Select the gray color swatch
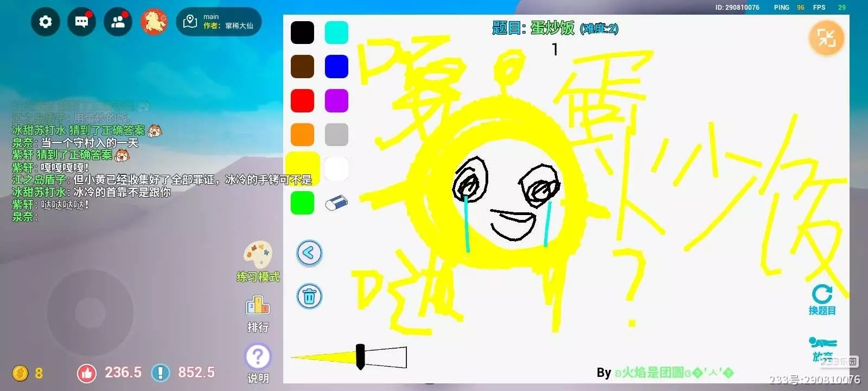 point(336,135)
